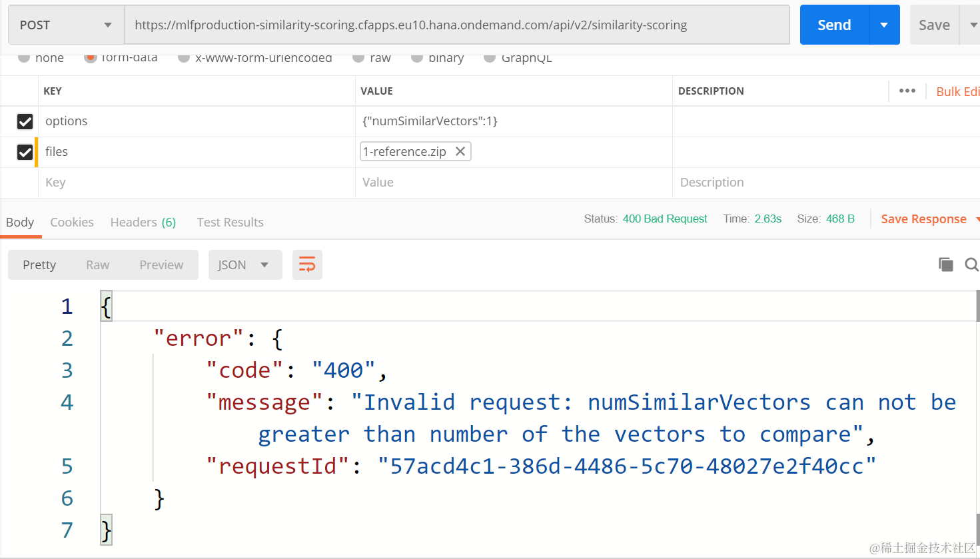
Task: Click the empty Description input field
Action: [x=826, y=183]
